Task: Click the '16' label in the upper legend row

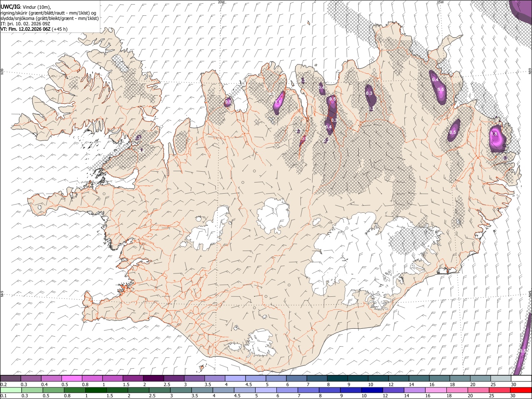Action: [x=432, y=384]
